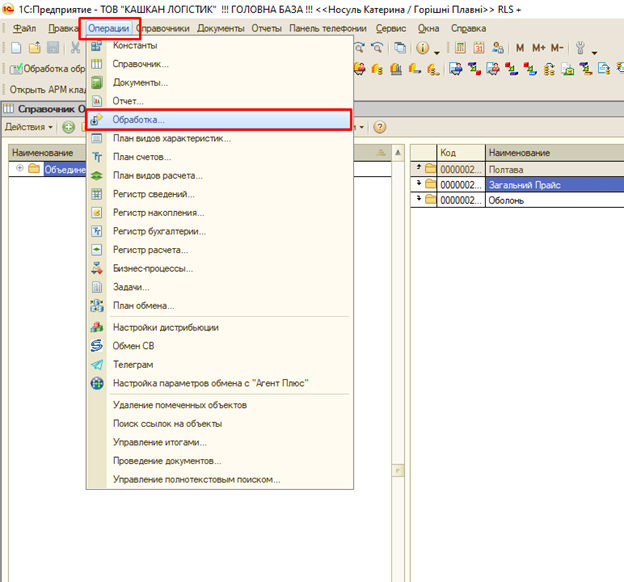Open dropdown arrow next to info icon
The image size is (624, 582).
pos(437,52)
